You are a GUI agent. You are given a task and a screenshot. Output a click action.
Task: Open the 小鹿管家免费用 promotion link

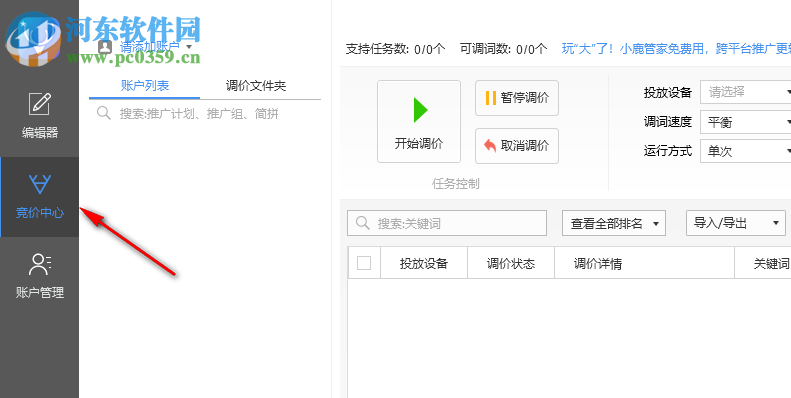pyautogui.click(x=676, y=48)
